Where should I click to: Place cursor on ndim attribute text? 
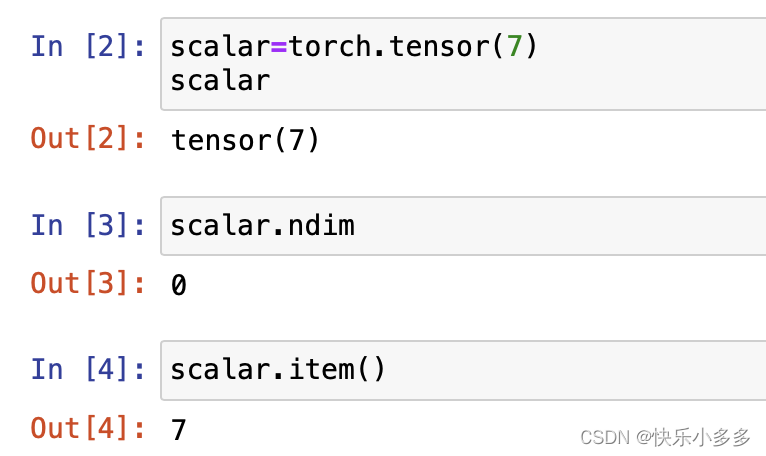pyautogui.click(x=321, y=226)
